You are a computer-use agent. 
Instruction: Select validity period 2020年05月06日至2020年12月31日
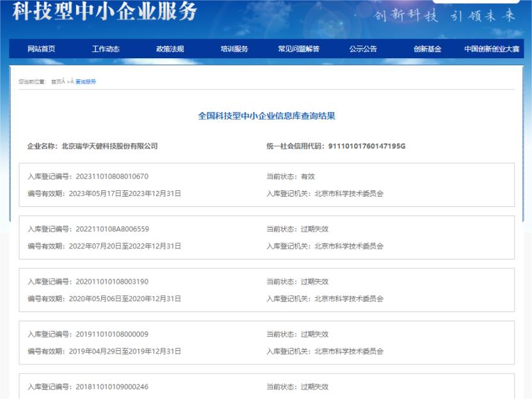pyautogui.click(x=125, y=299)
